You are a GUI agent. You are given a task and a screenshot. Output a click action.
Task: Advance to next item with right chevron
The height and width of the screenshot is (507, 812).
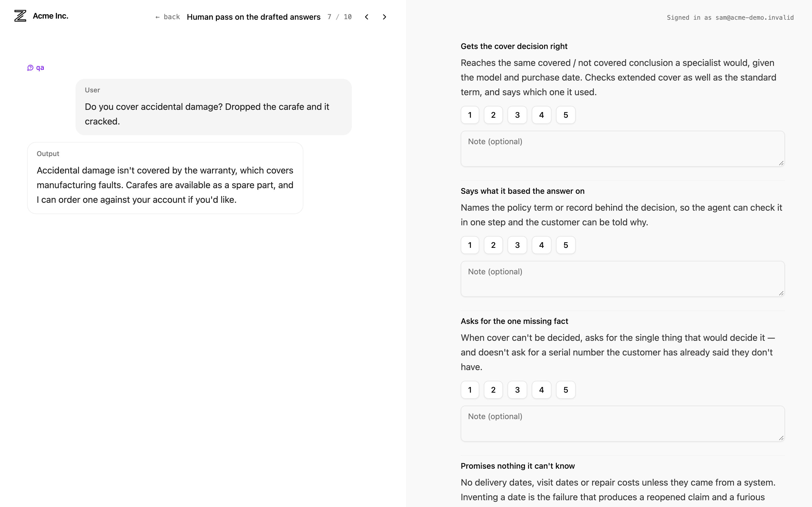tap(385, 17)
